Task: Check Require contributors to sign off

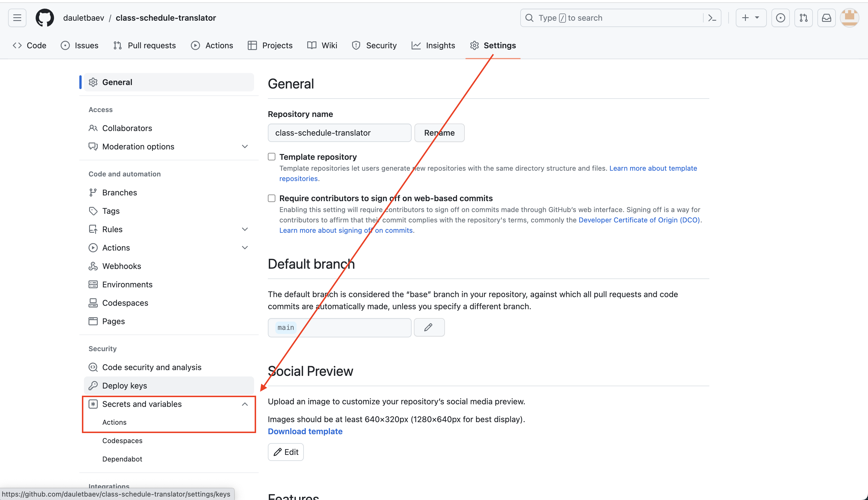Action: [272, 198]
